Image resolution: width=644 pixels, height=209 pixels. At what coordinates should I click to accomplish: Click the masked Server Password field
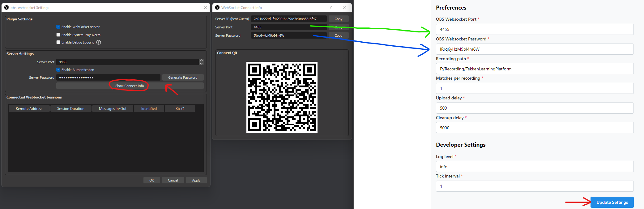pos(108,77)
